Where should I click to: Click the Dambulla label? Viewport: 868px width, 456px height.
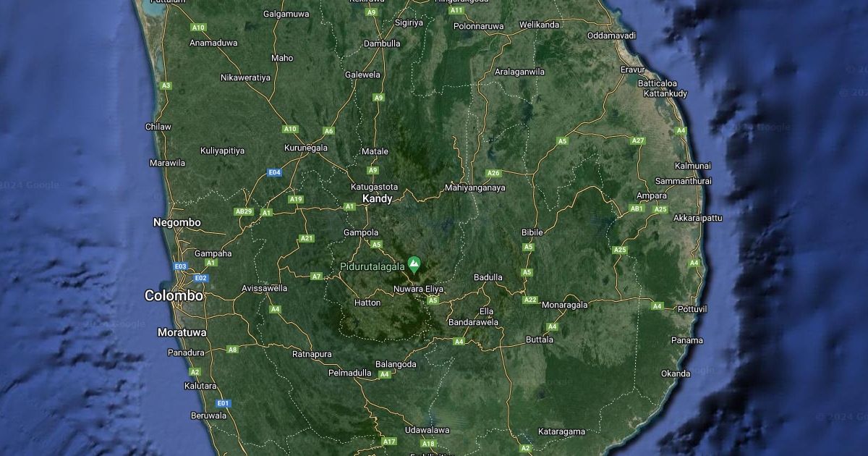coord(382,43)
